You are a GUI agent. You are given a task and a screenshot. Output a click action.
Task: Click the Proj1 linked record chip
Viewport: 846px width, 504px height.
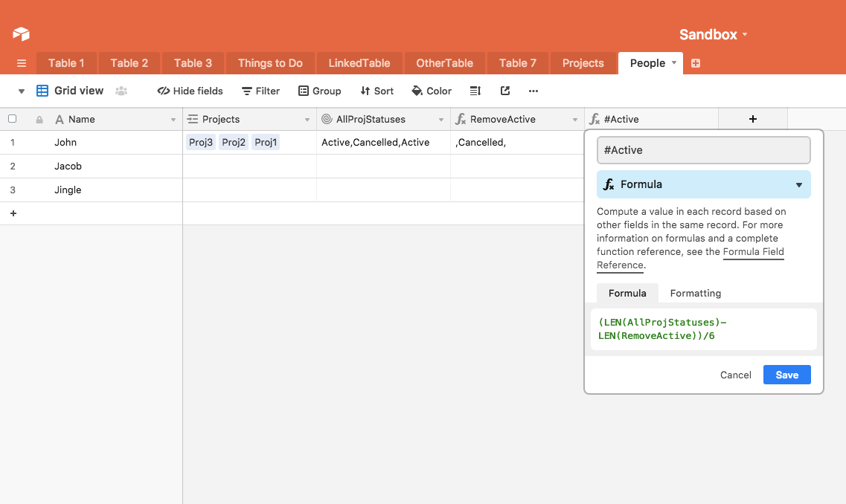[x=266, y=142]
